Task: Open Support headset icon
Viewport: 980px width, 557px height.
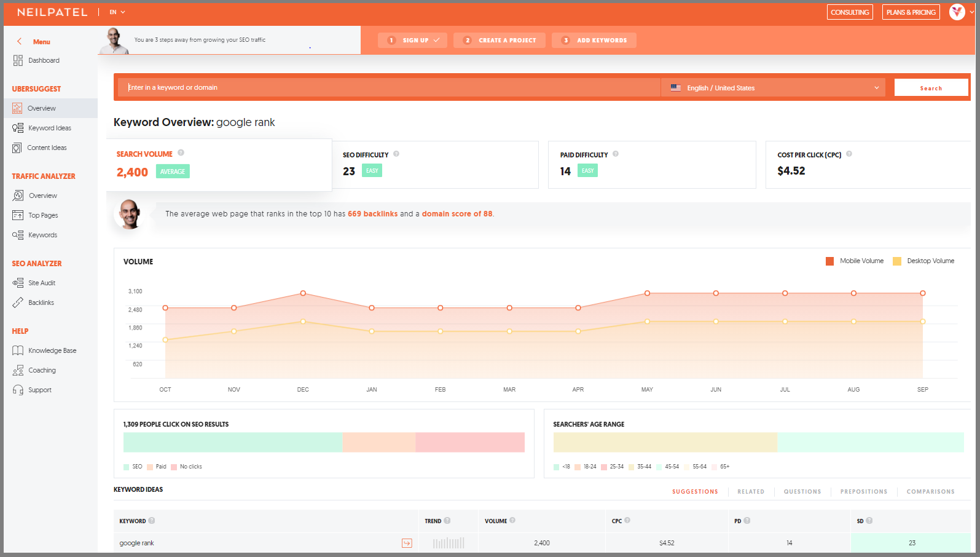Action: [x=18, y=390]
